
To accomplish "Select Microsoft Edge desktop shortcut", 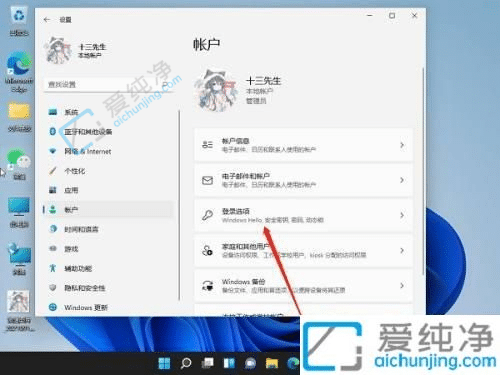I will coord(19,72).
